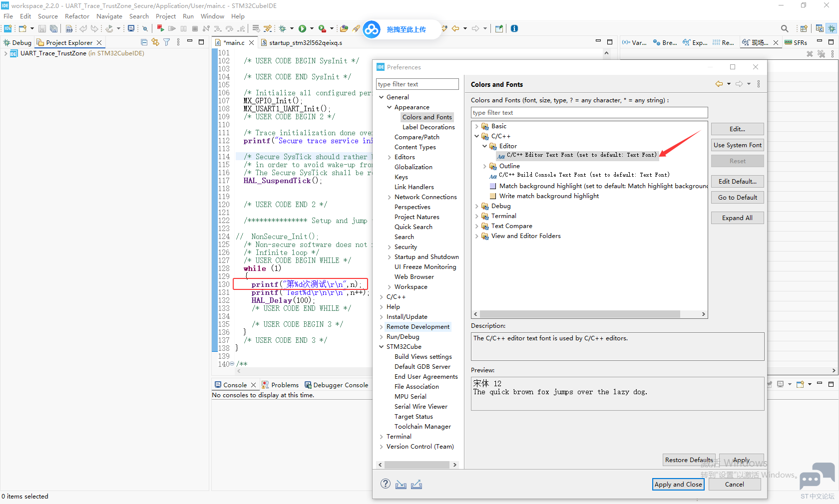Click the External Tools run icon
This screenshot has width=839, height=504.
pyautogui.click(x=323, y=29)
